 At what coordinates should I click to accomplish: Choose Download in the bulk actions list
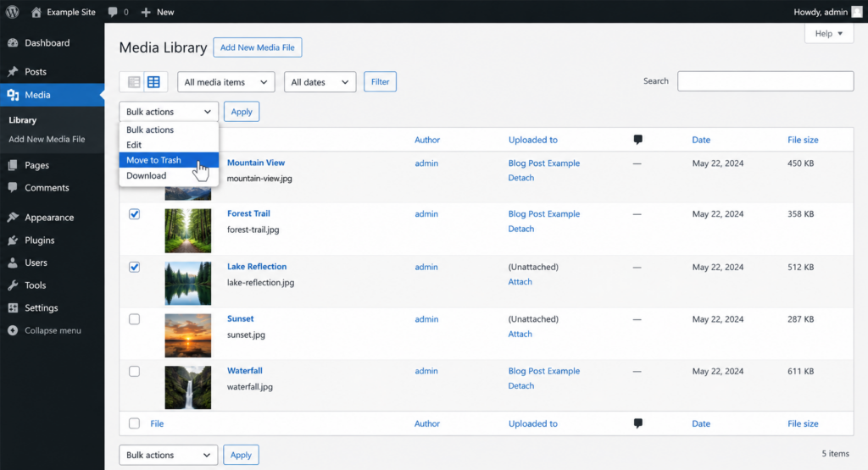pos(169,175)
